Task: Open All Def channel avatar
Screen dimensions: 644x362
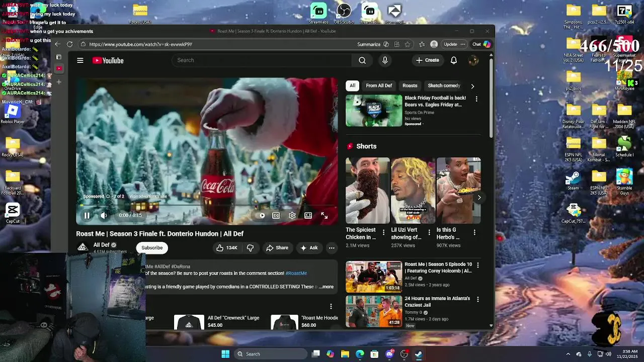Action: (x=83, y=247)
